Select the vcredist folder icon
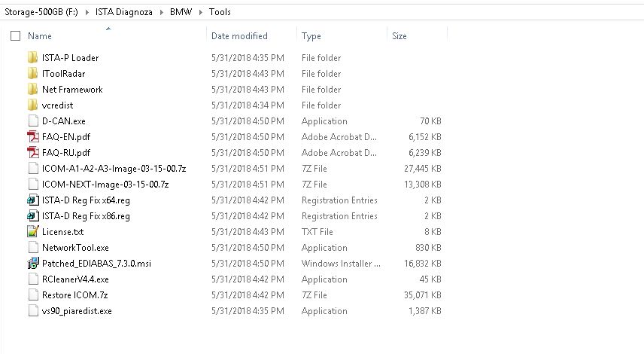Viewport: 644px width, 354px height. (32, 105)
